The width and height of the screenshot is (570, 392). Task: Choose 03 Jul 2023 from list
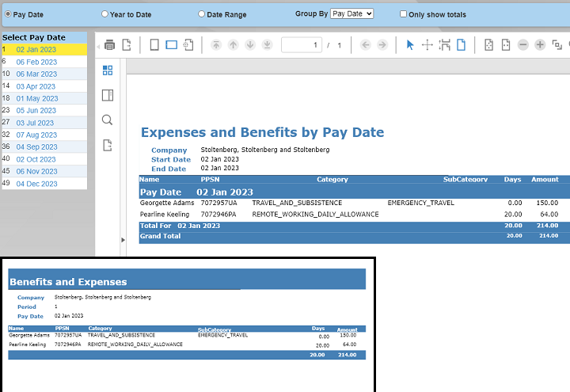point(35,123)
